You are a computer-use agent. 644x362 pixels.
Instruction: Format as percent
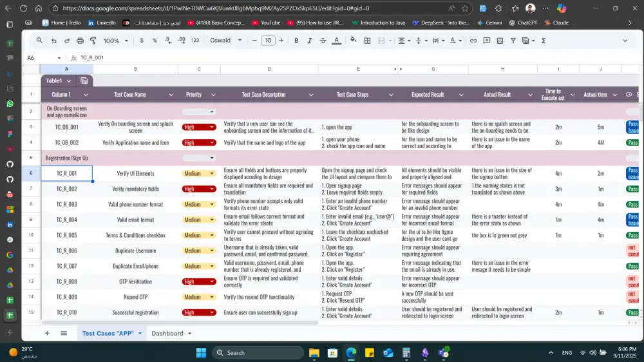click(155, 41)
